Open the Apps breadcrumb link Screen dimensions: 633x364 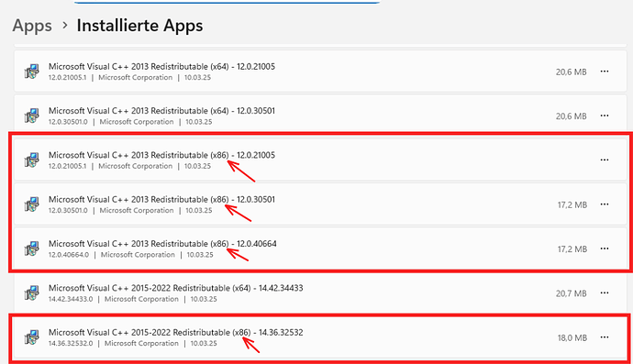[32, 26]
